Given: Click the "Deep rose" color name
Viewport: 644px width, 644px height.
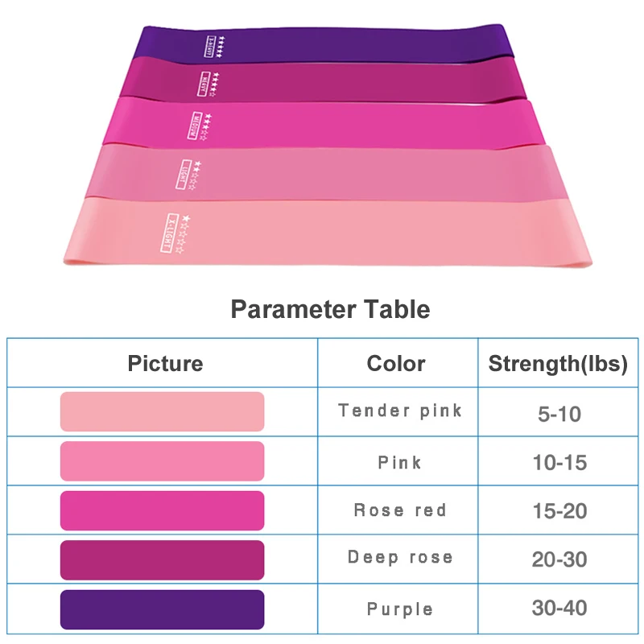Looking at the screenshot, I should [400, 557].
